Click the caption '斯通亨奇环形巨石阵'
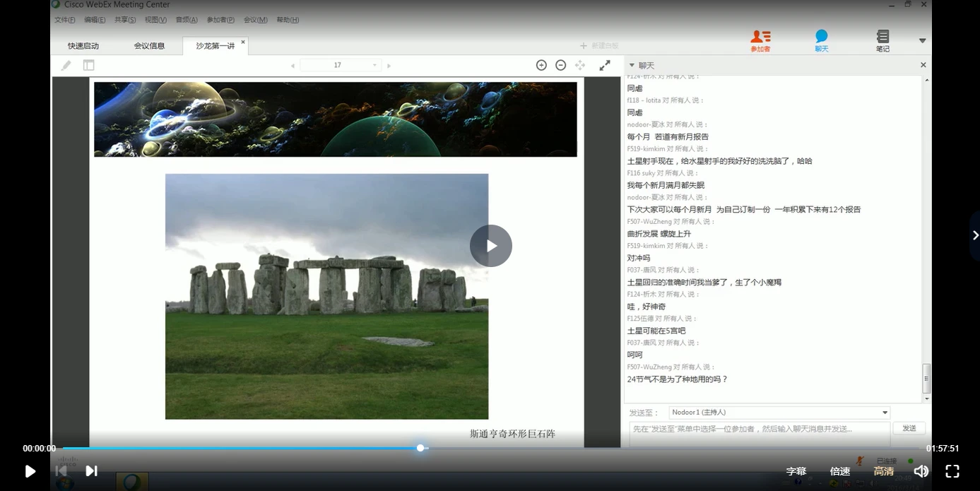 [513, 434]
